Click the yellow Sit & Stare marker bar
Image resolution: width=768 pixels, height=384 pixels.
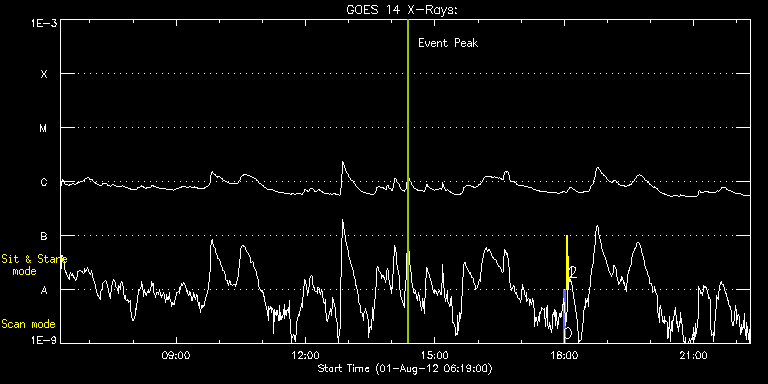point(567,263)
